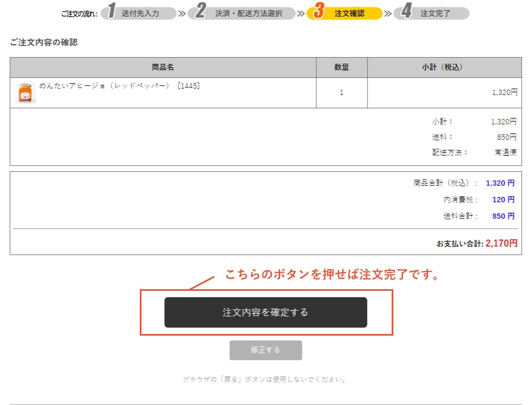Click the step 4 number icon
Screen dimensions: 532x405
coord(406,12)
